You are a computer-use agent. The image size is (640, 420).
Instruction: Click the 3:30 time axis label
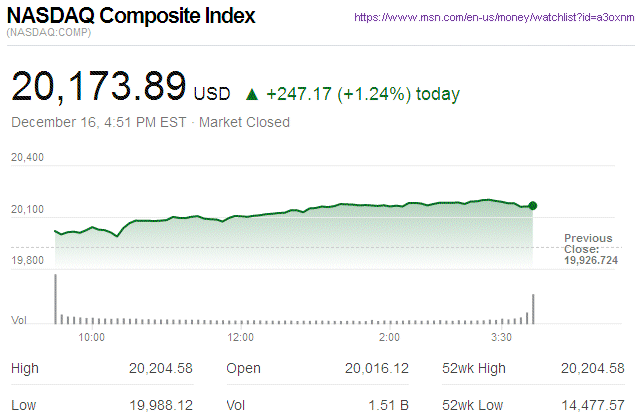502,337
